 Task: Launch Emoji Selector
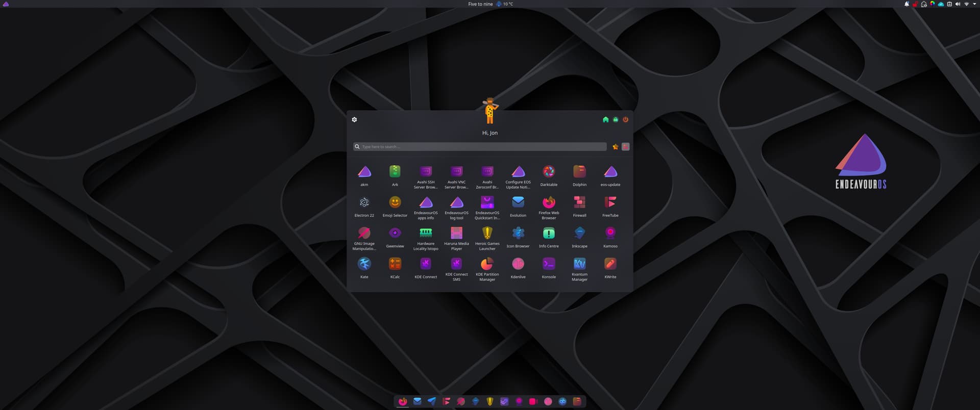pyautogui.click(x=395, y=207)
